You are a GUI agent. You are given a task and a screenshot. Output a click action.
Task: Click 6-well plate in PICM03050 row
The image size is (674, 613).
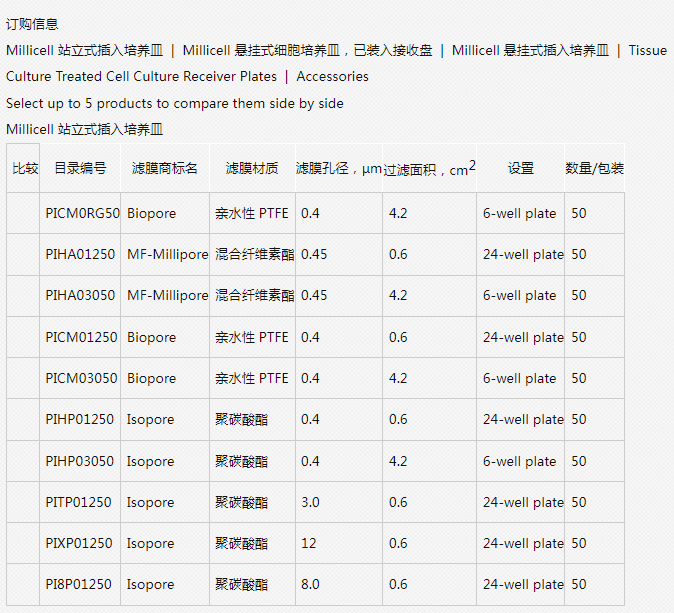click(519, 378)
